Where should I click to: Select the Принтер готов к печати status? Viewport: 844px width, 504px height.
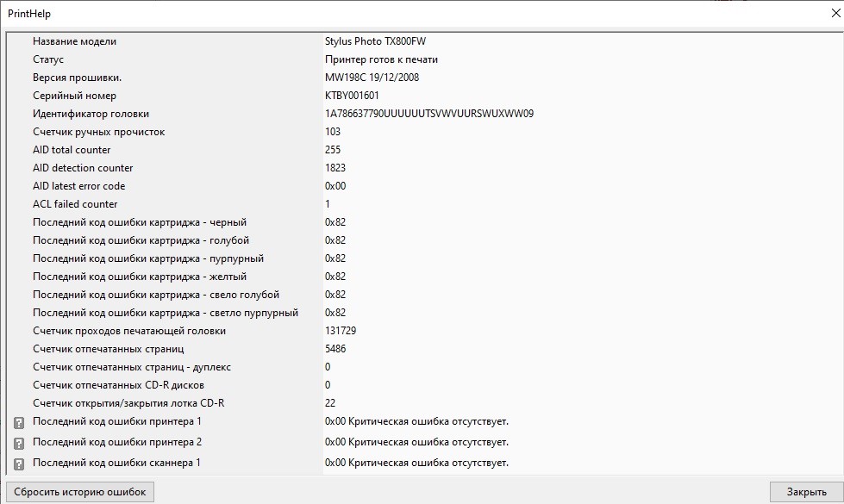click(x=381, y=59)
